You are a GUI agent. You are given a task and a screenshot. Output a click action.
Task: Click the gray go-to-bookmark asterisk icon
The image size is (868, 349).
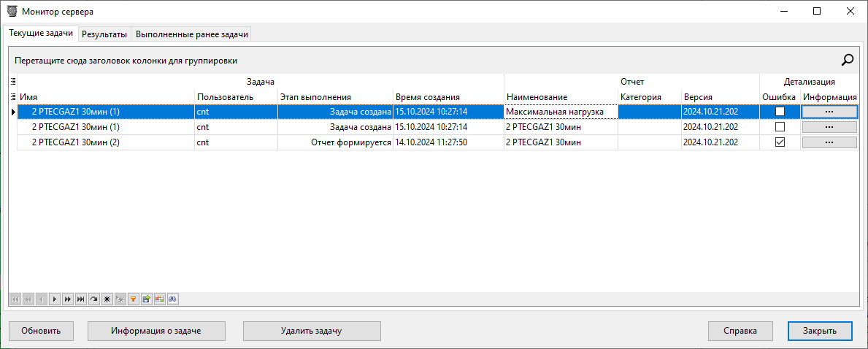(120, 299)
